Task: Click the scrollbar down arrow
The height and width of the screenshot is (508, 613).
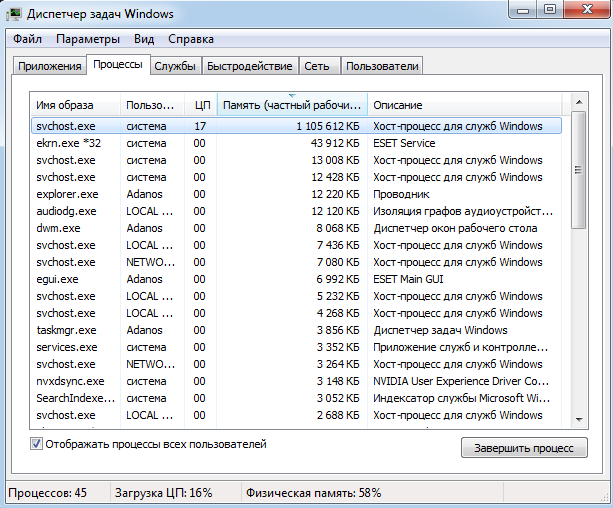Action: (x=578, y=419)
